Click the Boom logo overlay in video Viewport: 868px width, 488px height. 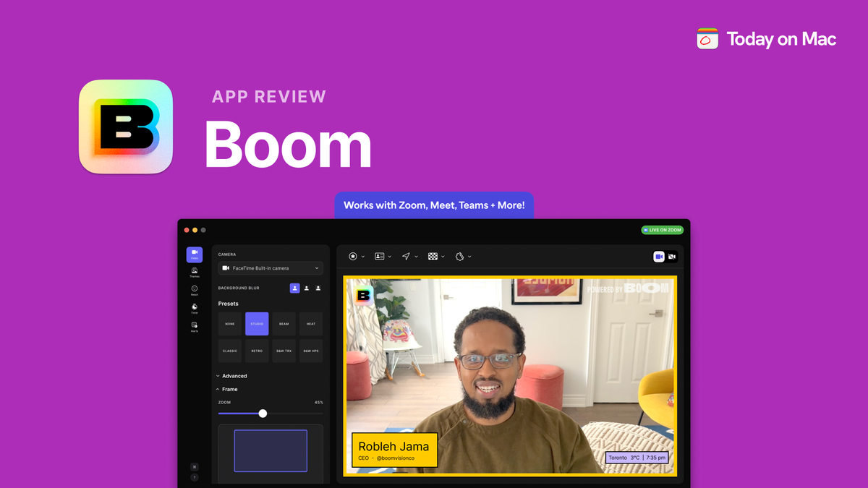click(363, 295)
